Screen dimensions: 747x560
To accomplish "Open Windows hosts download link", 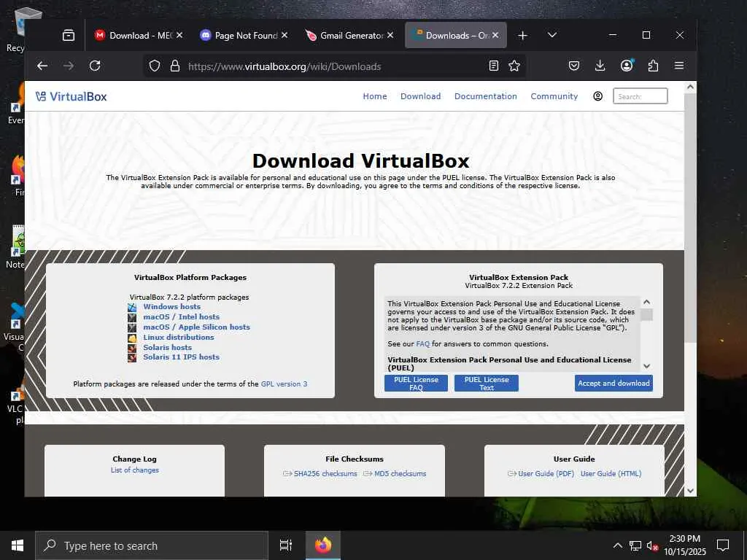I will [172, 307].
